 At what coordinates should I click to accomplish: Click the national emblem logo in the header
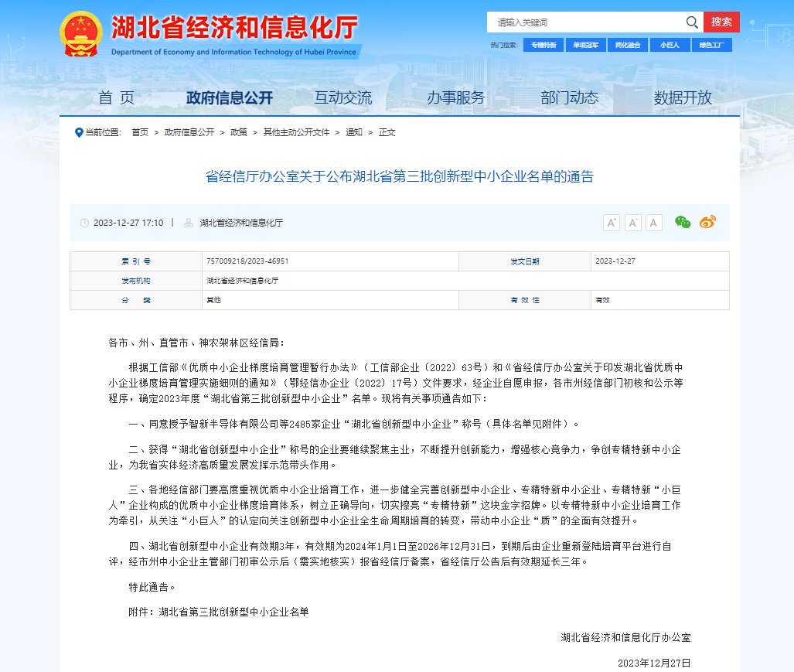(x=80, y=34)
